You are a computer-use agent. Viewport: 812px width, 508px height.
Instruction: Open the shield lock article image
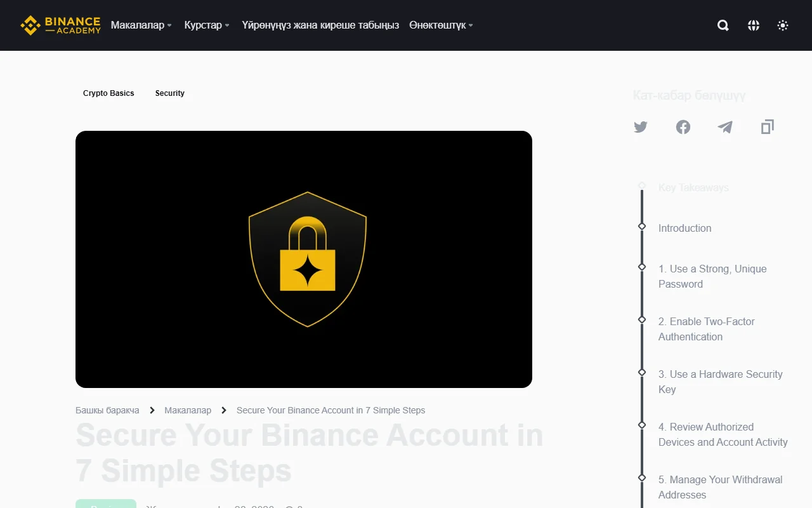tap(304, 259)
